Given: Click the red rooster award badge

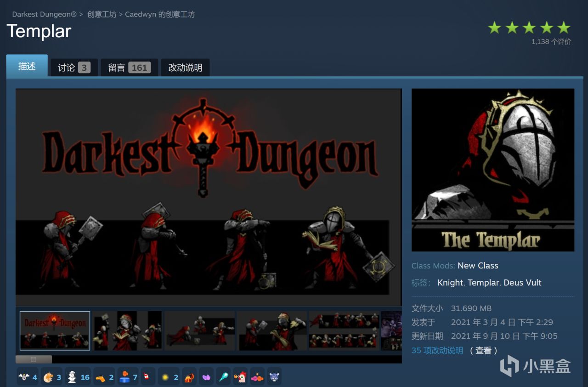Looking at the screenshot, I should (240, 377).
